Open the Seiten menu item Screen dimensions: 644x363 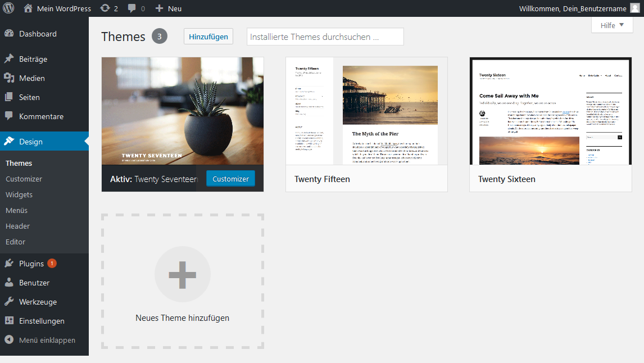pos(44,97)
